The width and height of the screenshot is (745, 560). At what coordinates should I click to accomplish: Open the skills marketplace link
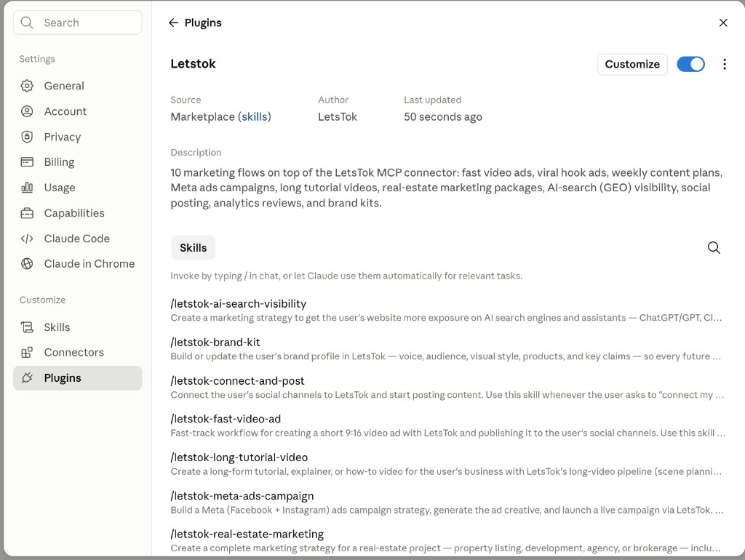coord(254,117)
